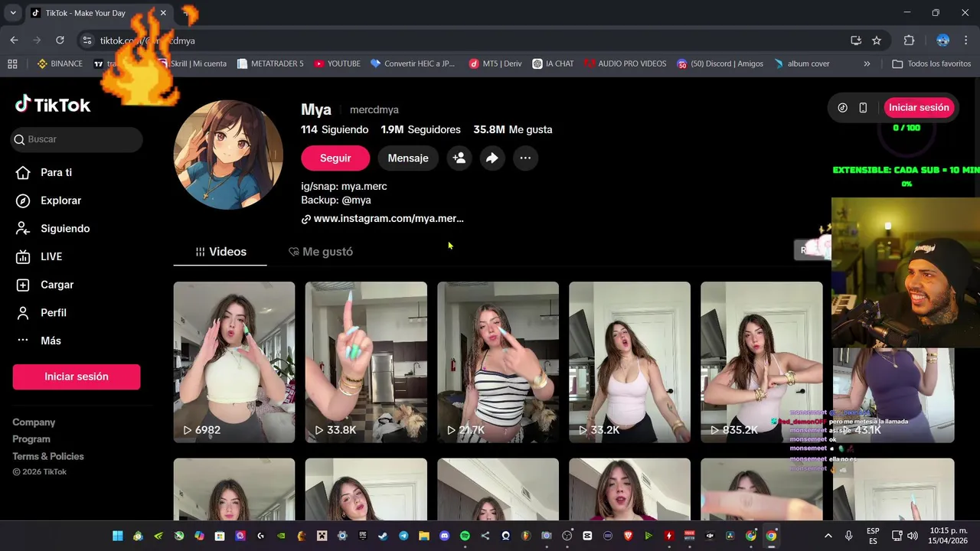Open the METATRADER 5 bookmark
Screen dimensions: 980x551
pyautogui.click(x=270, y=64)
